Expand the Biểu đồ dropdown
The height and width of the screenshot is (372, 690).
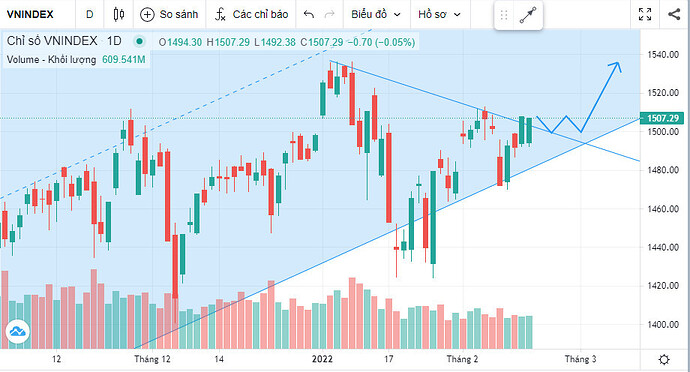pyautogui.click(x=376, y=15)
